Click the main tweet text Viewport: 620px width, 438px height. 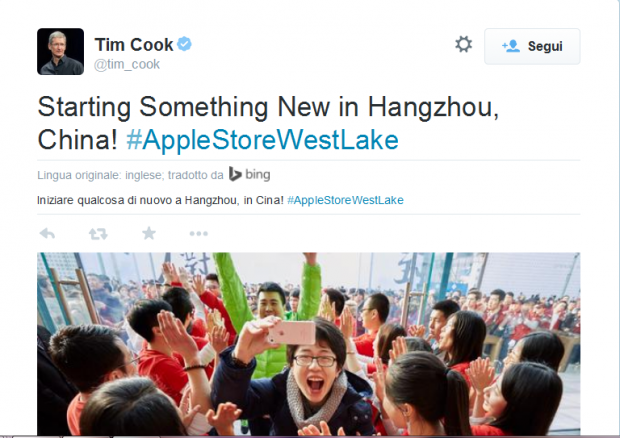pos(268,123)
